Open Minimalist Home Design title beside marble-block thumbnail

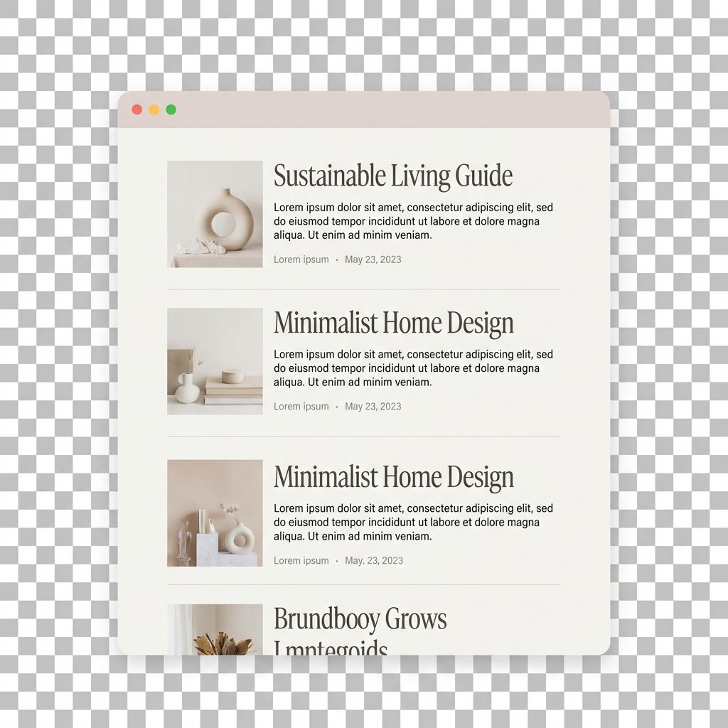tap(393, 477)
